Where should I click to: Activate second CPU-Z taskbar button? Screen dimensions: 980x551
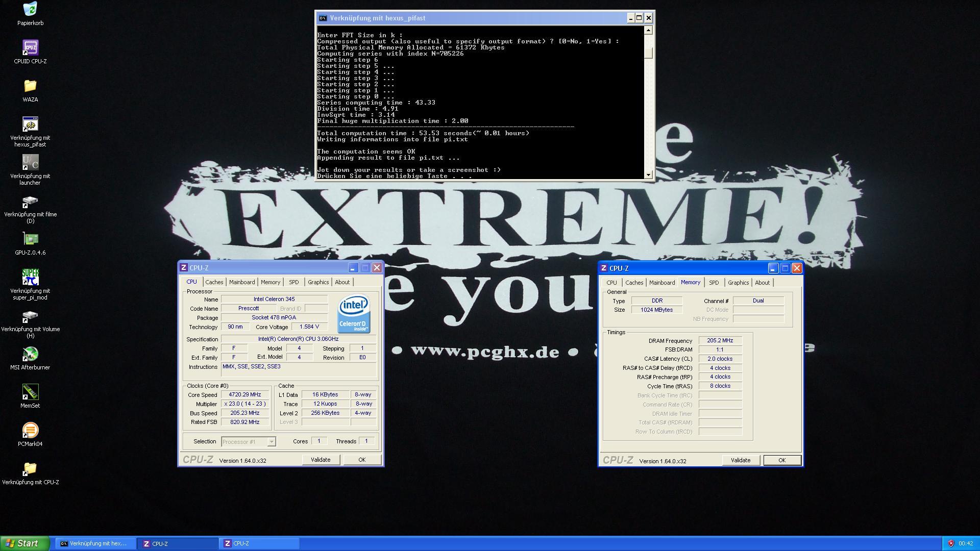(x=259, y=543)
